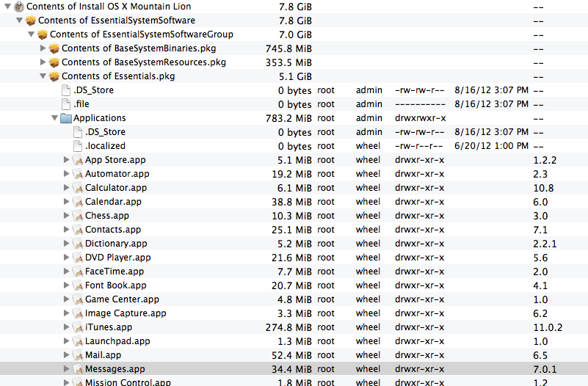Select the FaceTime.app name

click(x=115, y=272)
